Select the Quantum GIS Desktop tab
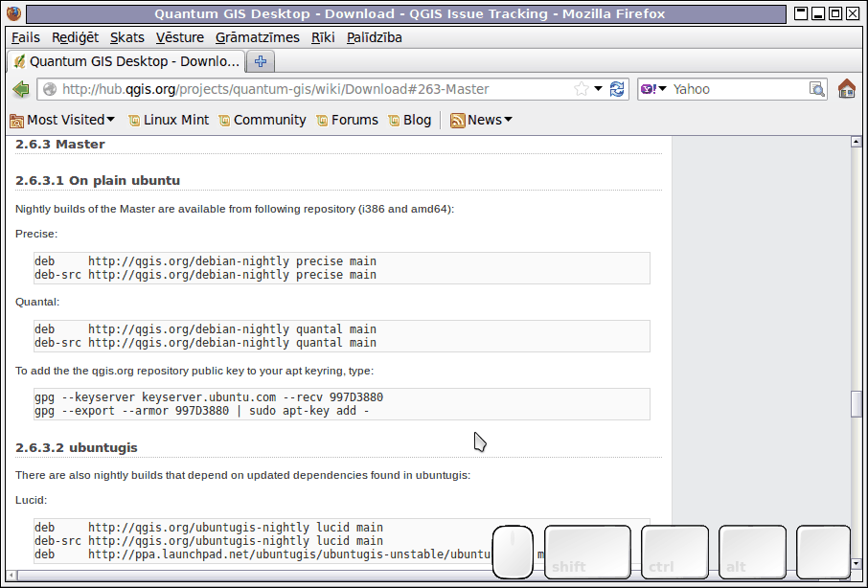 [x=126, y=61]
